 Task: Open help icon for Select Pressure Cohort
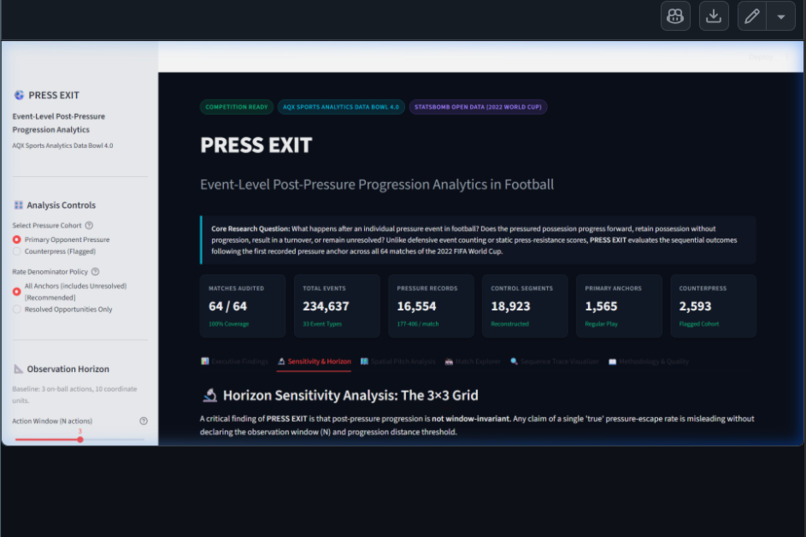click(89, 225)
